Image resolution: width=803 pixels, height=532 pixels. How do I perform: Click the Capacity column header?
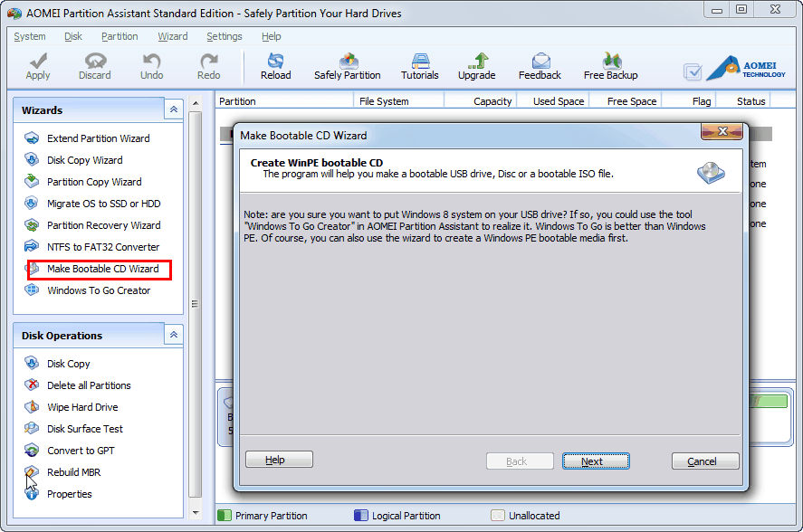(x=481, y=100)
